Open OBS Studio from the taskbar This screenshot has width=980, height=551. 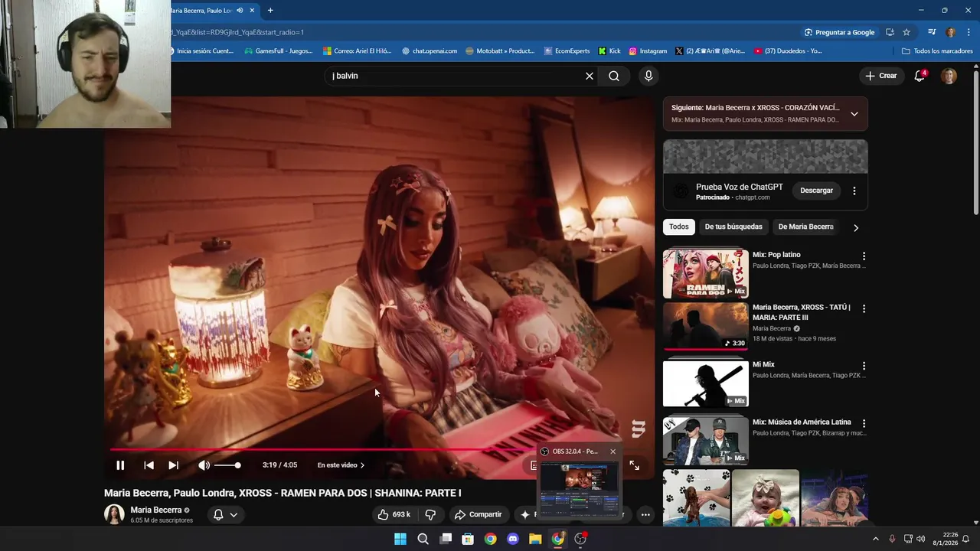click(580, 539)
